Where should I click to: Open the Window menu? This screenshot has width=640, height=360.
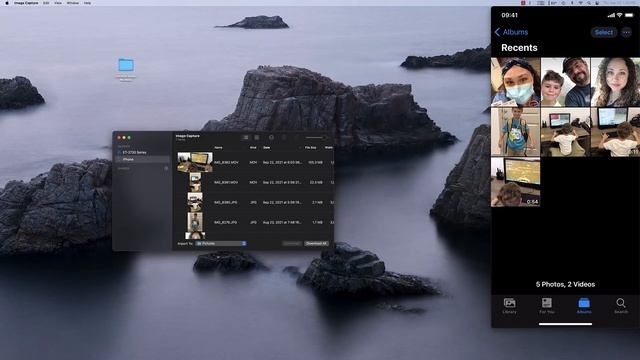[x=73, y=3]
